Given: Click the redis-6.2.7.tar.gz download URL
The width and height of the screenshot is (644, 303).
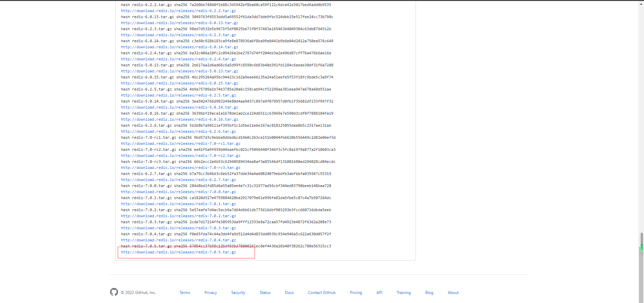Looking at the screenshot, I should [178, 180].
